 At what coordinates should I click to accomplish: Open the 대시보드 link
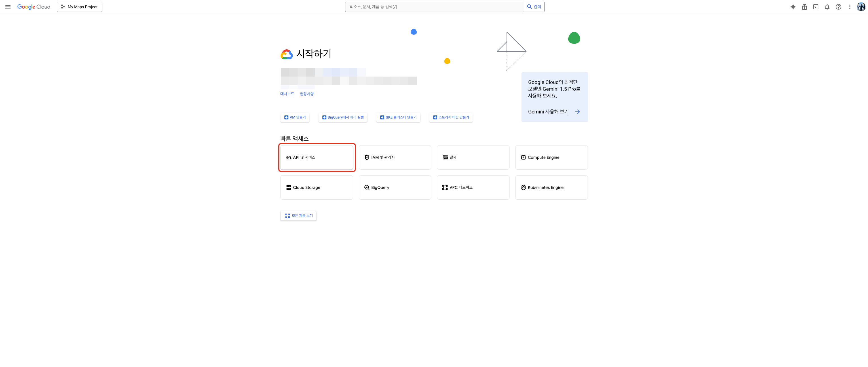[x=287, y=94]
